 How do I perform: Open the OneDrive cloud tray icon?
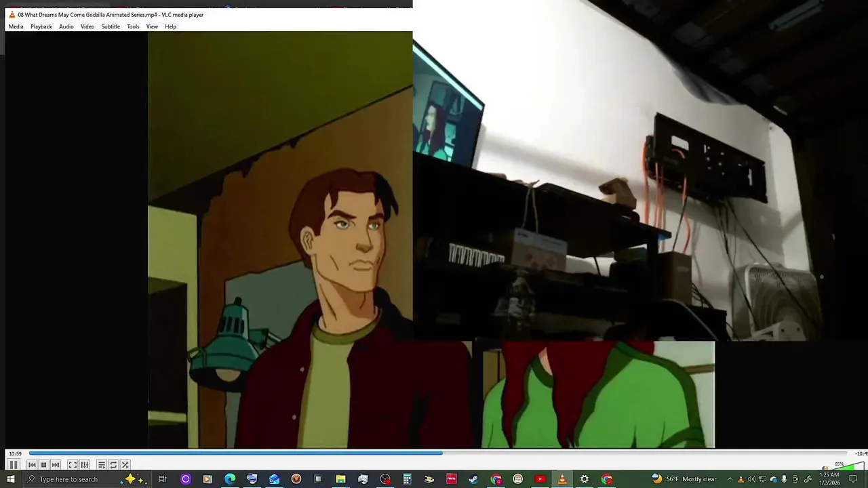pos(773,479)
